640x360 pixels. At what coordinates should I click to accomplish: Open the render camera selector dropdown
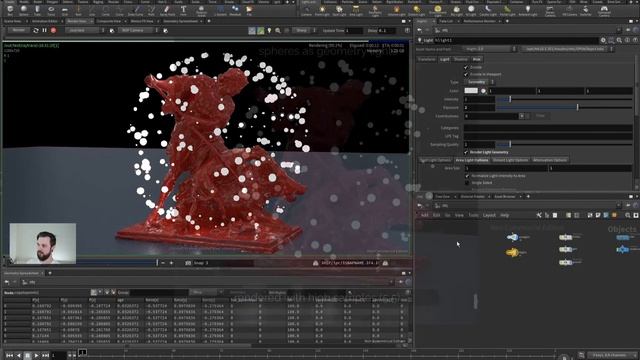pos(139,30)
